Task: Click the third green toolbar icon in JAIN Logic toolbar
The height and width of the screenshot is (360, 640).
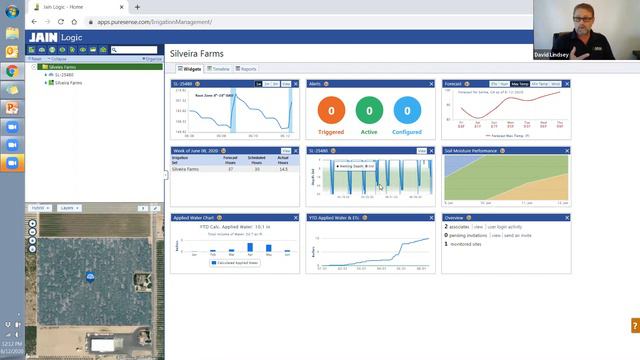Action: [52, 50]
